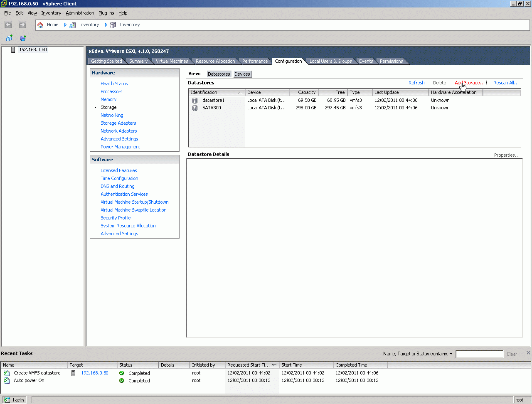Open the Edit menu
This screenshot has height=404, width=532.
tap(19, 13)
